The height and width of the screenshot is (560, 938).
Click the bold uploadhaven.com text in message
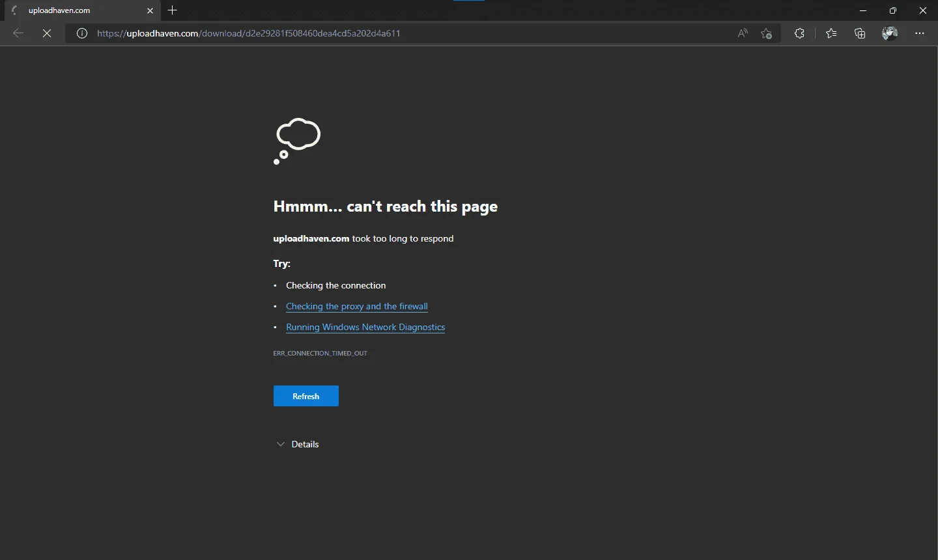[311, 238]
